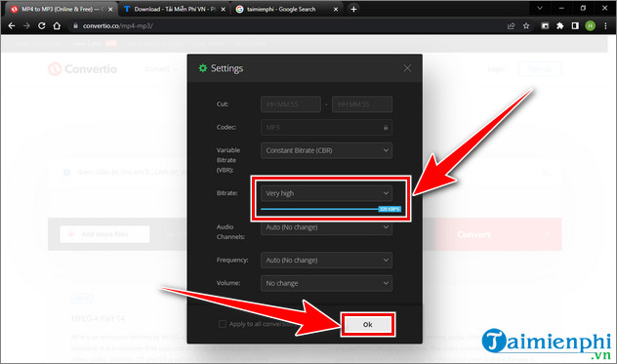Open the Audio Channels dropdown
This screenshot has width=617, height=364.
point(326,227)
